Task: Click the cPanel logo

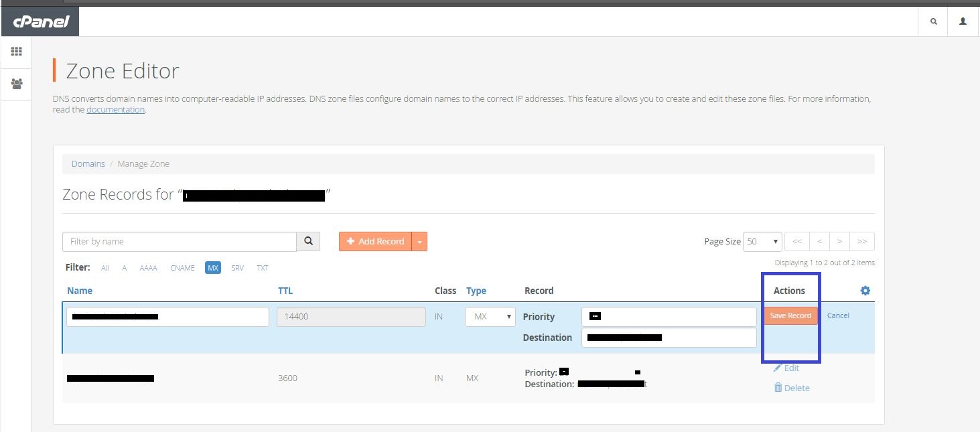Action: tap(40, 21)
